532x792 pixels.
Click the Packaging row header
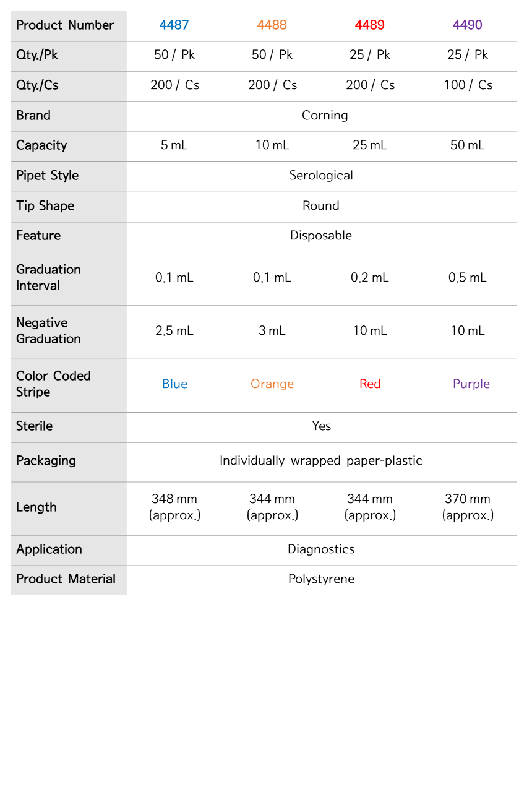pos(46,461)
